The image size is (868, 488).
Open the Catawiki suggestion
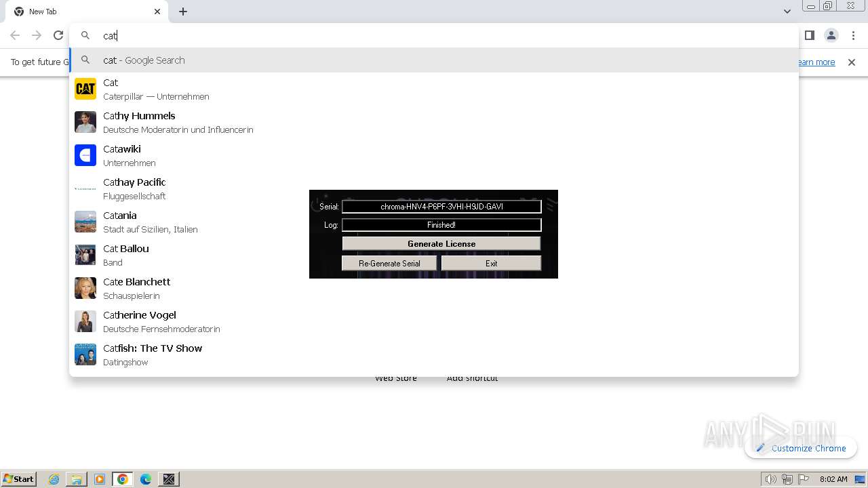tap(434, 155)
